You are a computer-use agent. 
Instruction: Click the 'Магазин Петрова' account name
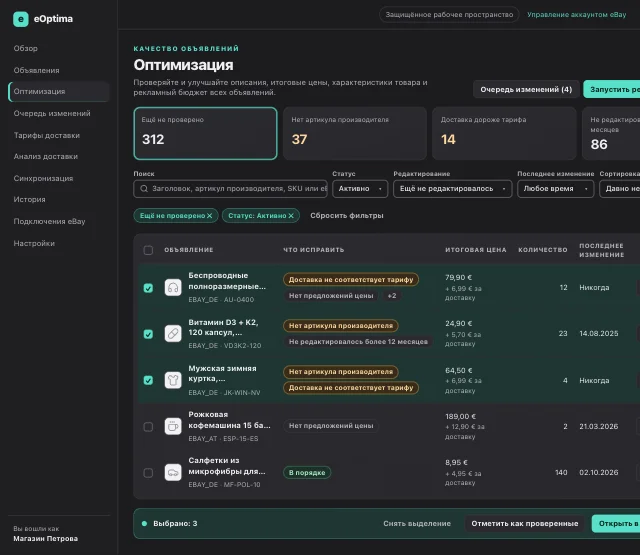click(x=45, y=539)
